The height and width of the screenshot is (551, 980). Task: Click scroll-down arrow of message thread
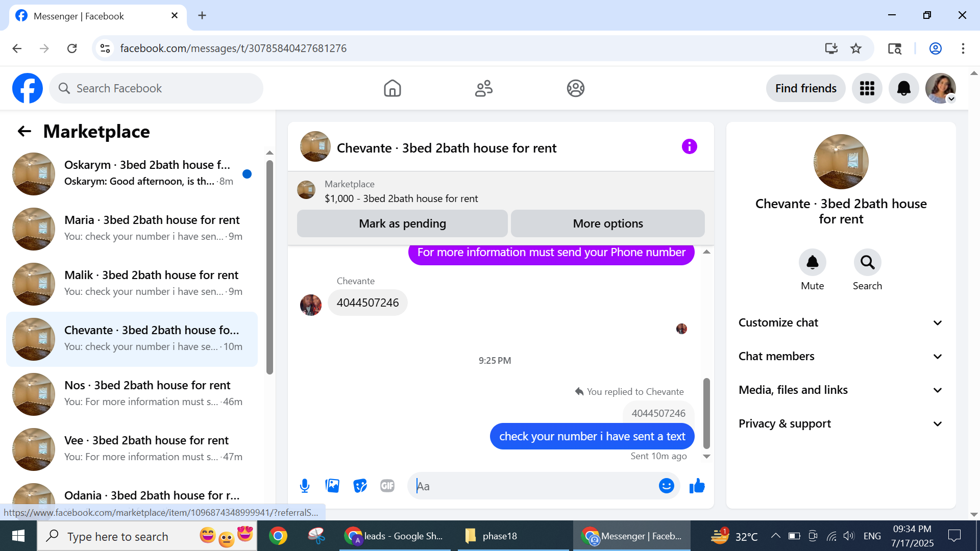point(706,457)
